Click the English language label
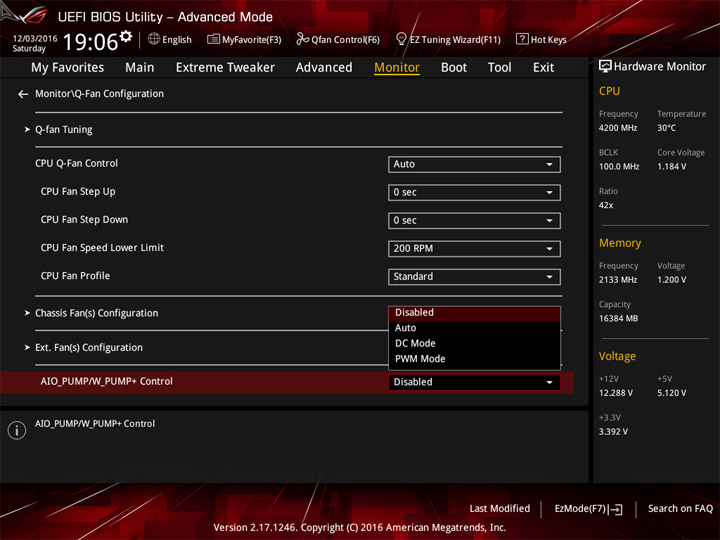Viewport: 720px width, 540px height. pos(177,40)
